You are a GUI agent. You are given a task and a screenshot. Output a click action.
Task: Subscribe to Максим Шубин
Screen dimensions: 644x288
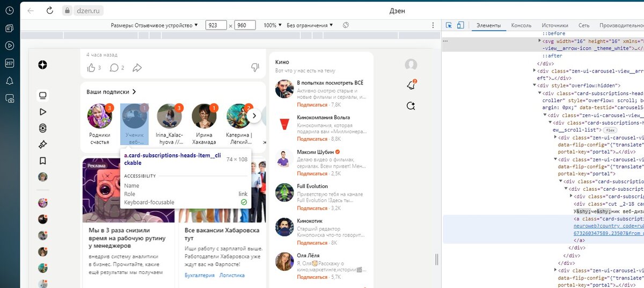[312, 174]
